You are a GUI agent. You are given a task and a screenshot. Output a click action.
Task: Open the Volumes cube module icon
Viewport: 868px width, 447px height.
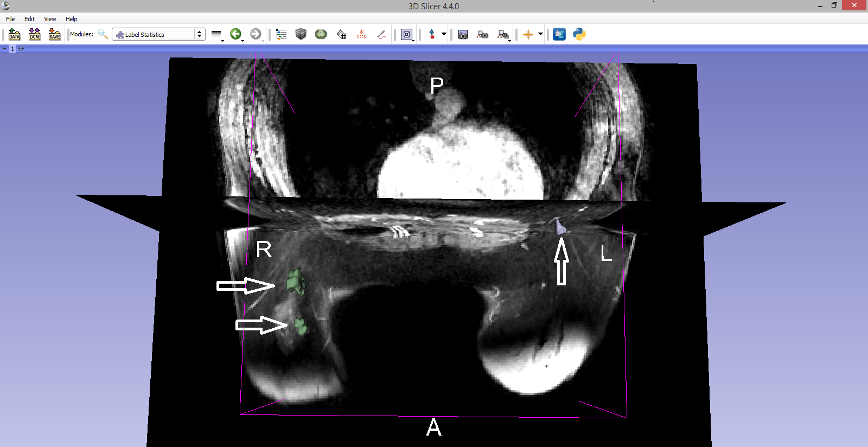click(x=301, y=34)
